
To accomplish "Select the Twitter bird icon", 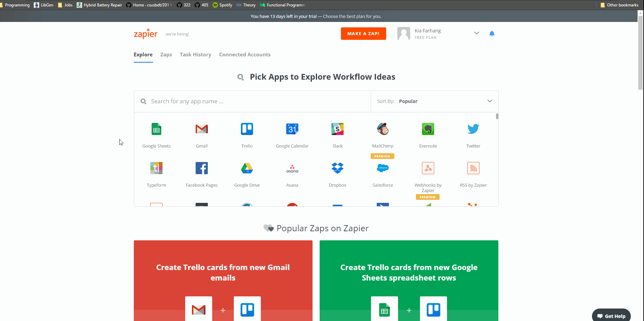I will click(x=473, y=129).
